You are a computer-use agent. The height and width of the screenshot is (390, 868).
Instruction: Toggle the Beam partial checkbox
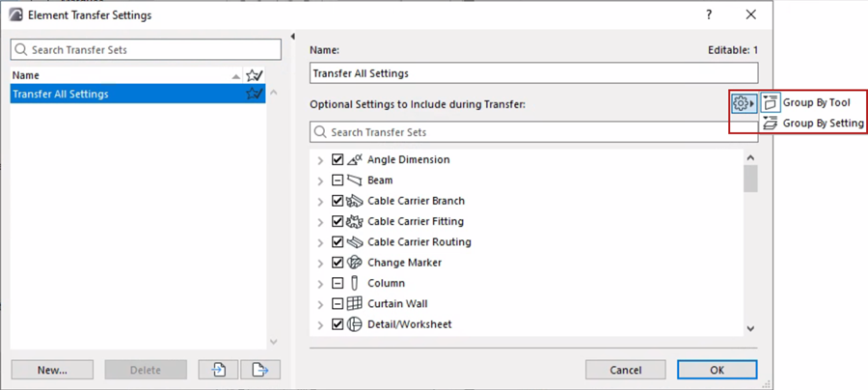pyautogui.click(x=338, y=181)
